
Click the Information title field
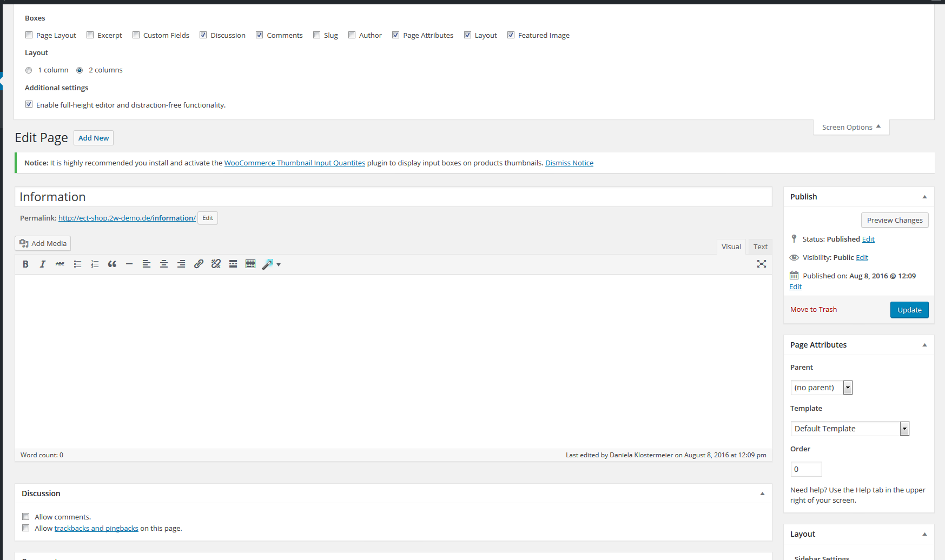pyautogui.click(x=393, y=197)
